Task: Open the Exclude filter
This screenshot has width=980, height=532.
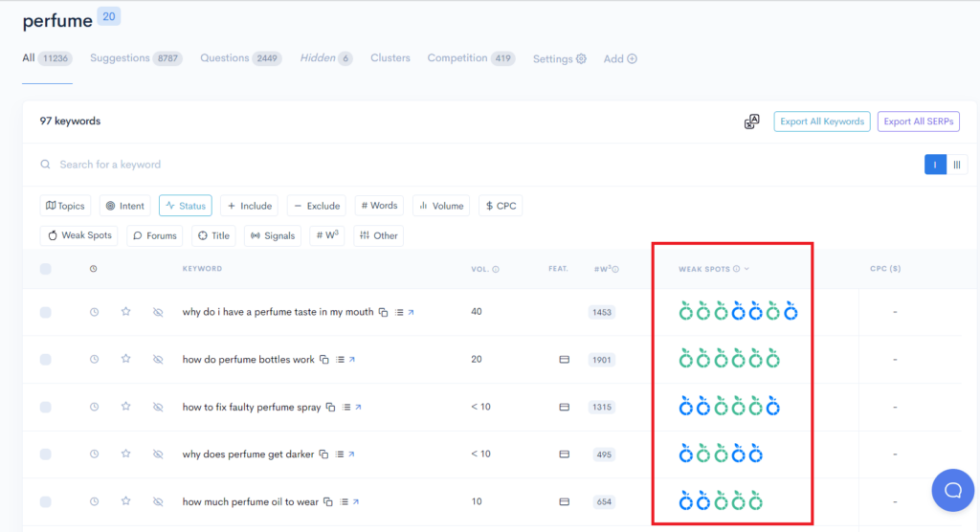Action: click(317, 206)
